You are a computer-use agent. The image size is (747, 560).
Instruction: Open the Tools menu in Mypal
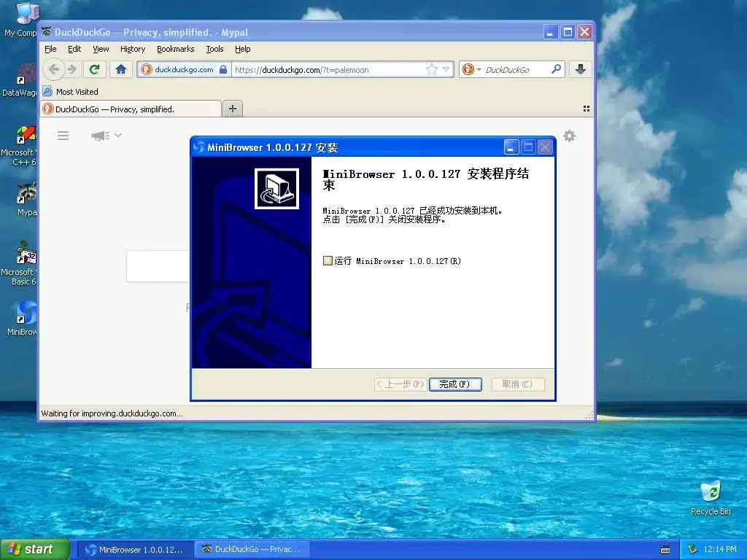point(214,49)
